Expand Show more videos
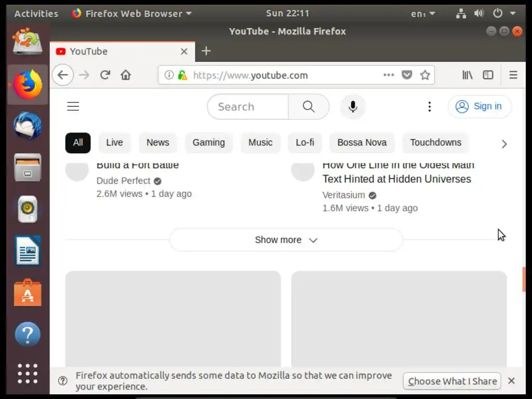Image resolution: width=532 pixels, height=399 pixels. 286,240
